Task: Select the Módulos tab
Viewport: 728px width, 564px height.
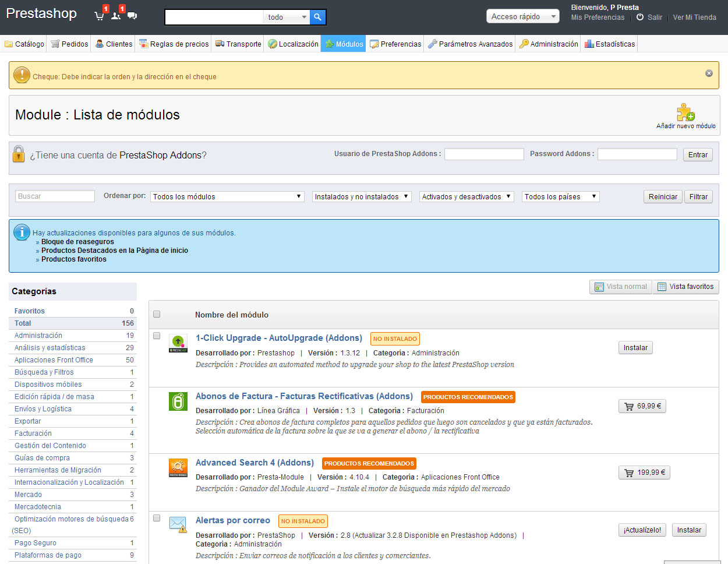Action: click(344, 44)
